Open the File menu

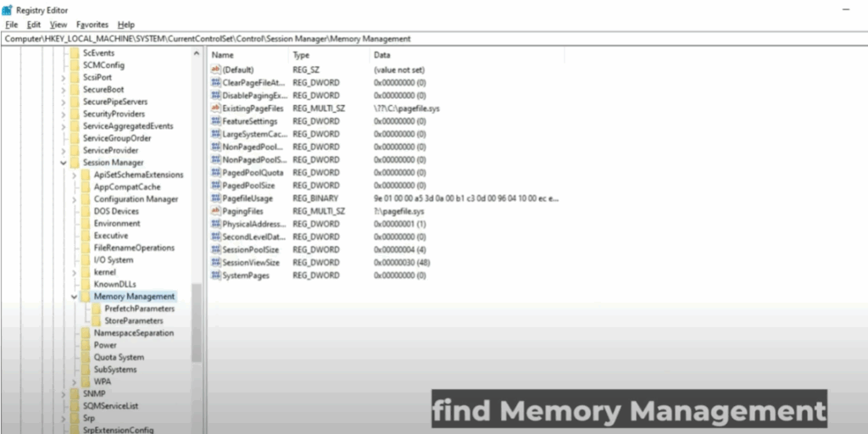[x=12, y=25]
